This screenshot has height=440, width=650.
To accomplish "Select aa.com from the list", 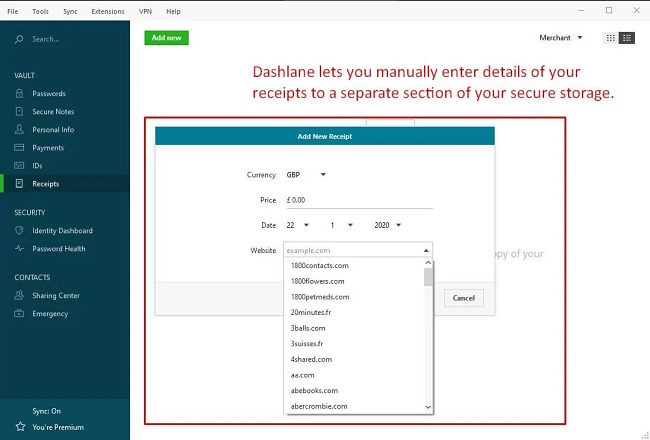I will coord(354,375).
